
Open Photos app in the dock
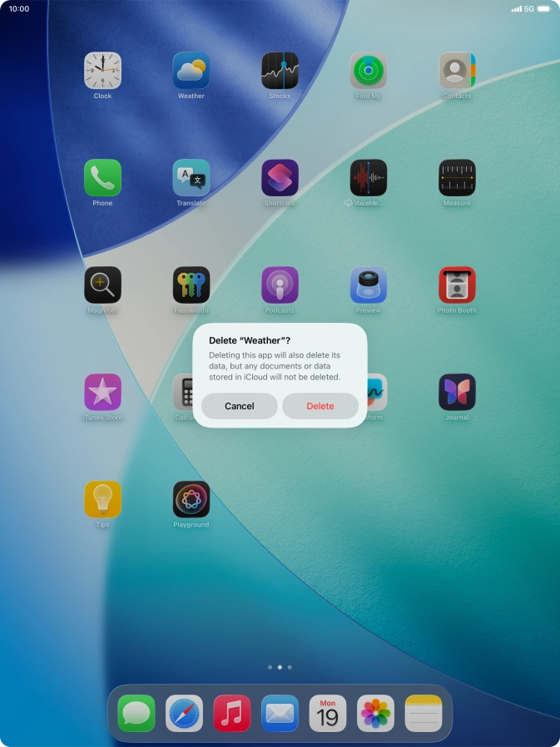[375, 713]
